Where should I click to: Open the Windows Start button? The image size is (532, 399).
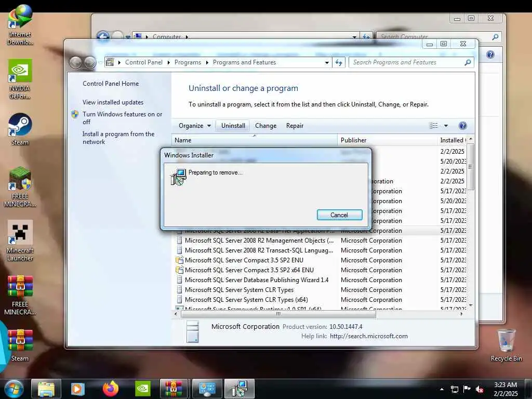pos(14,389)
